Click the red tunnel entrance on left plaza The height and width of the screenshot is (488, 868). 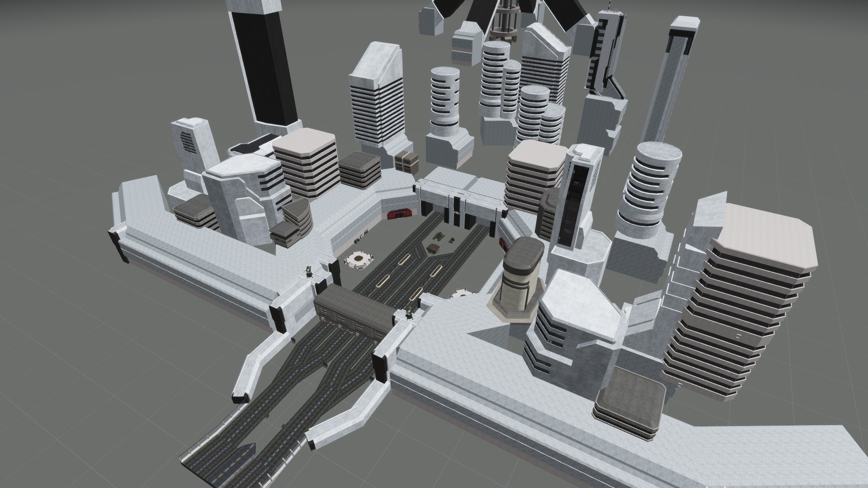[x=401, y=214]
